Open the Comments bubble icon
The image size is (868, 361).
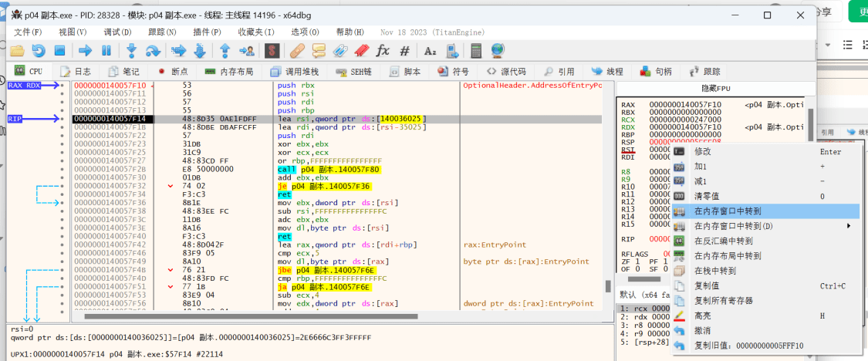click(x=319, y=51)
